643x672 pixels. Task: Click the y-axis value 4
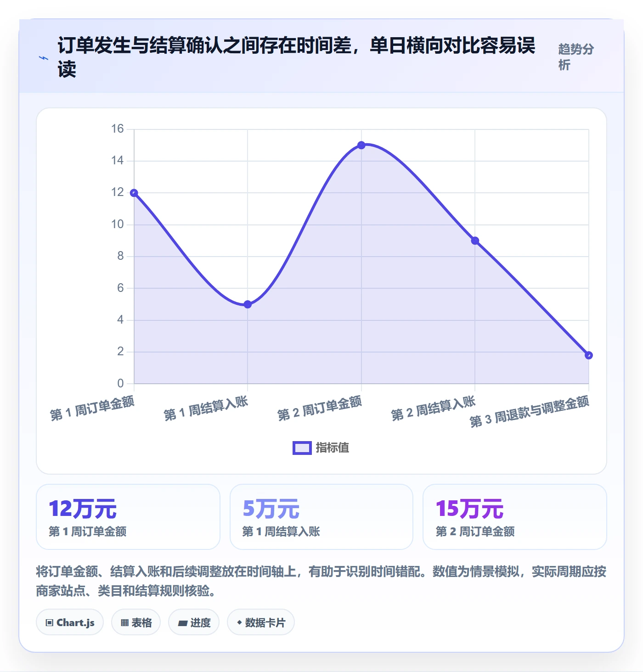tap(120, 320)
